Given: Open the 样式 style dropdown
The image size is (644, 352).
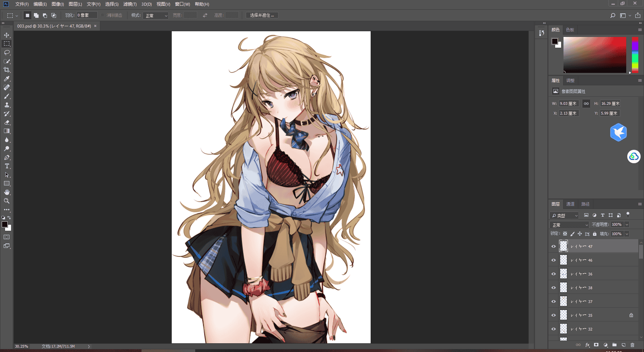Looking at the screenshot, I should (x=156, y=15).
